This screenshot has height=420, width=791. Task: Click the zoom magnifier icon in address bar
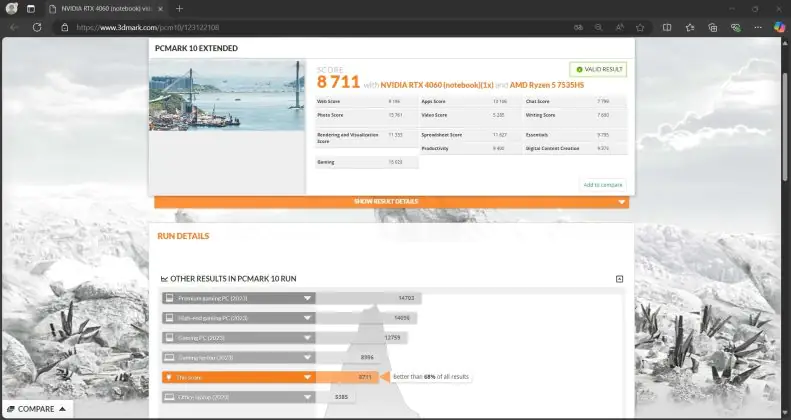pos(598,28)
